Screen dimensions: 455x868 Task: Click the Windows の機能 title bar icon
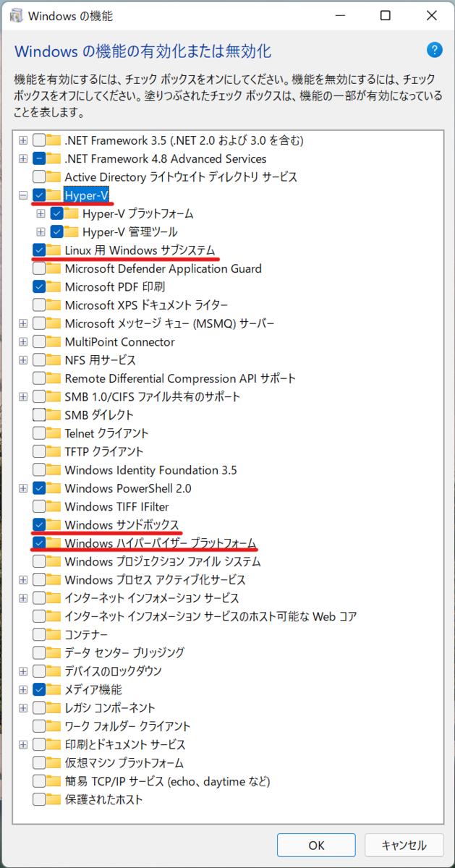pyautogui.click(x=17, y=15)
